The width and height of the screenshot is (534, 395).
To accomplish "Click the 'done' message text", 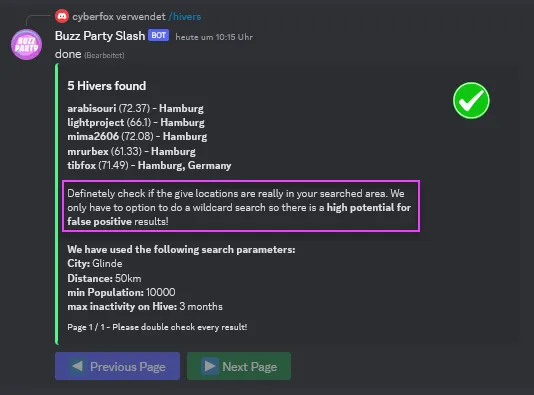I will pyautogui.click(x=68, y=54).
